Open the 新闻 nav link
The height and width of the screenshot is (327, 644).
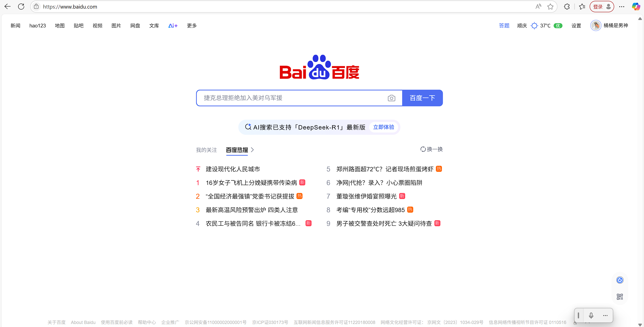[15, 26]
